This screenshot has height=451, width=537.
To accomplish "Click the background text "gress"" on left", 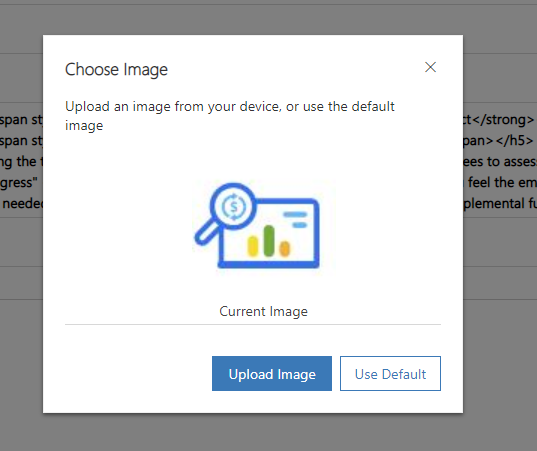I will click(x=19, y=183).
